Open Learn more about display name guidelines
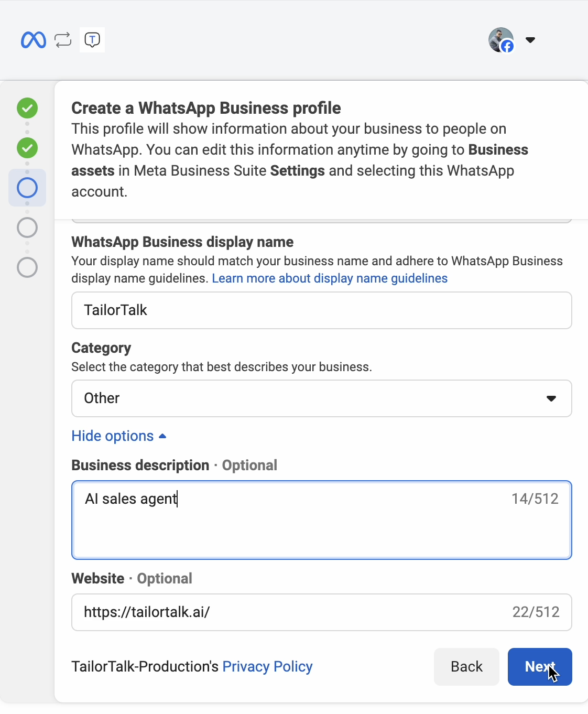This screenshot has width=588, height=714. (x=330, y=278)
